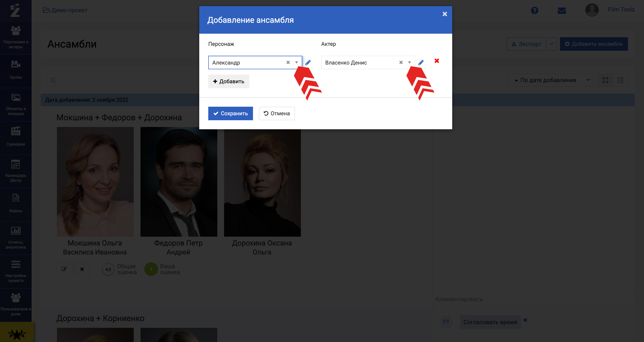The image size is (644, 342).
Task: Click Отмена to cancel
Action: click(277, 113)
